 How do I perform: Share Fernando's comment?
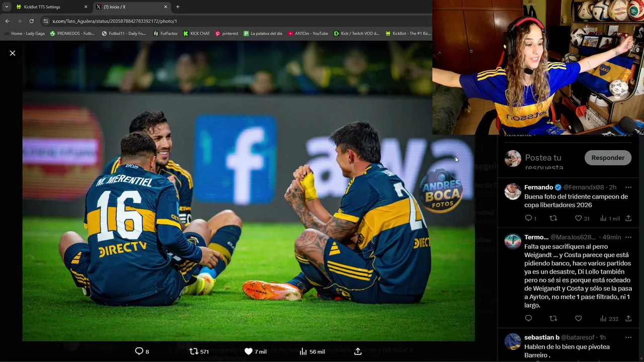[x=628, y=218]
